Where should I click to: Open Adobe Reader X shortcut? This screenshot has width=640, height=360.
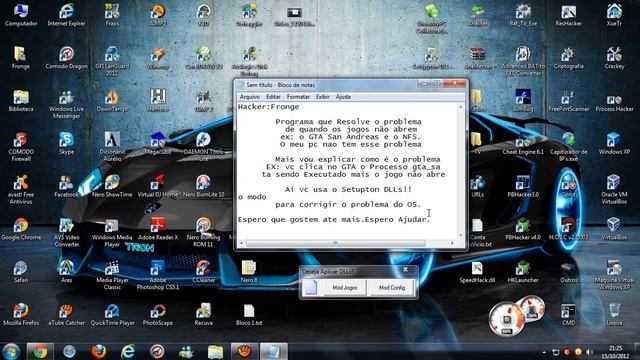click(x=158, y=229)
